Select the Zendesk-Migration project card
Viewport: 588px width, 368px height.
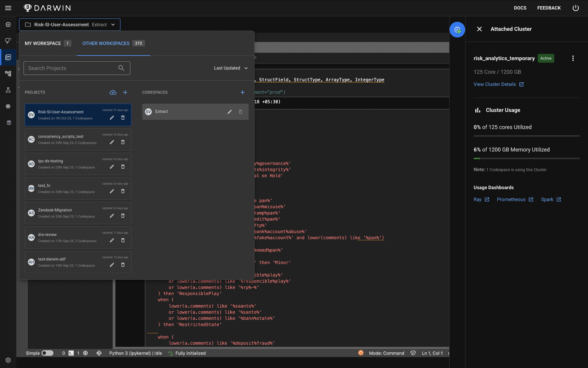78,213
